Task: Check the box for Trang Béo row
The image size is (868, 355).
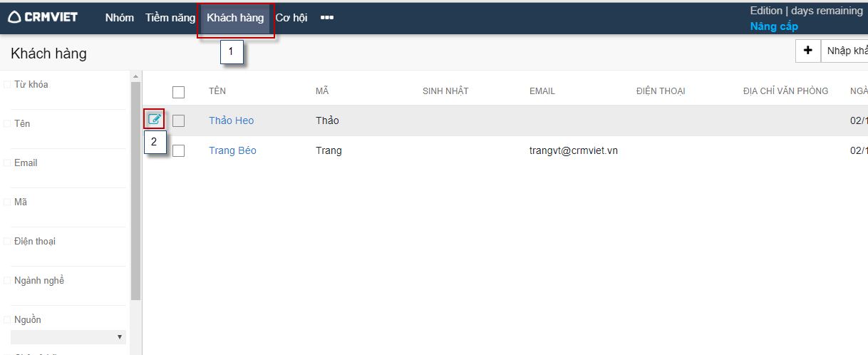Action: point(178,151)
